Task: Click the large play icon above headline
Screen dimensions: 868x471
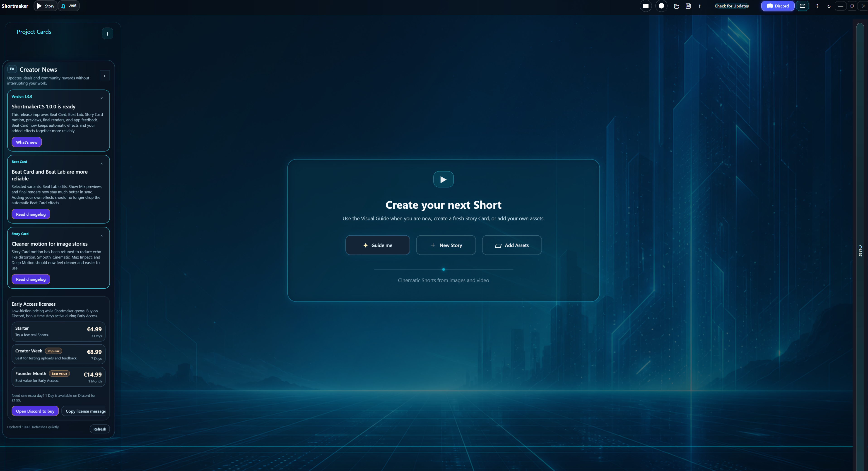Action: pyautogui.click(x=444, y=180)
